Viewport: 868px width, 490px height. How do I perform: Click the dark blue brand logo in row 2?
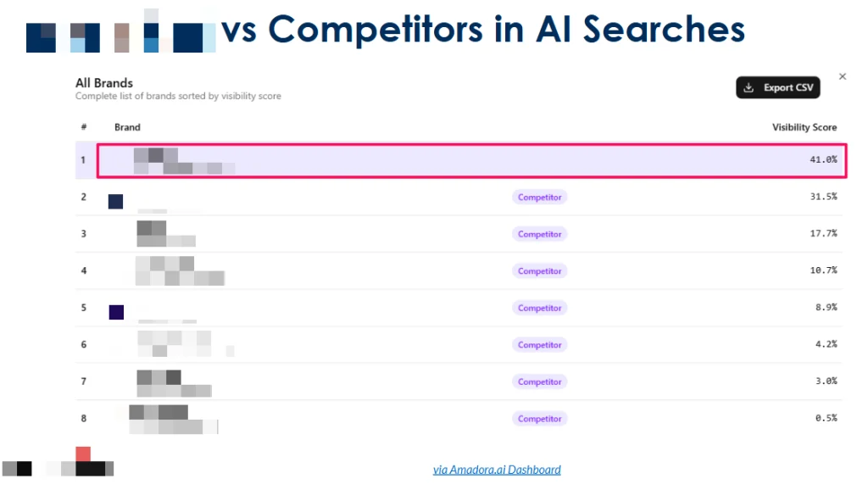(115, 202)
